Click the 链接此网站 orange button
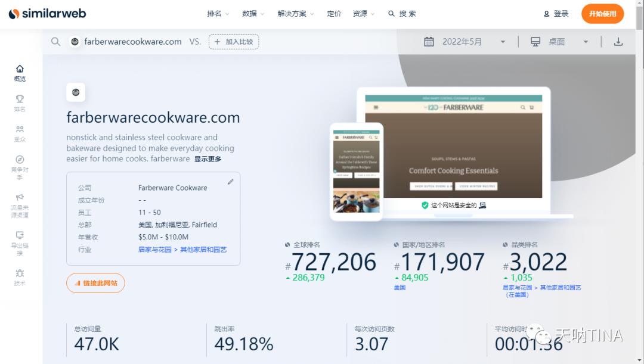644x364 pixels. tap(95, 283)
